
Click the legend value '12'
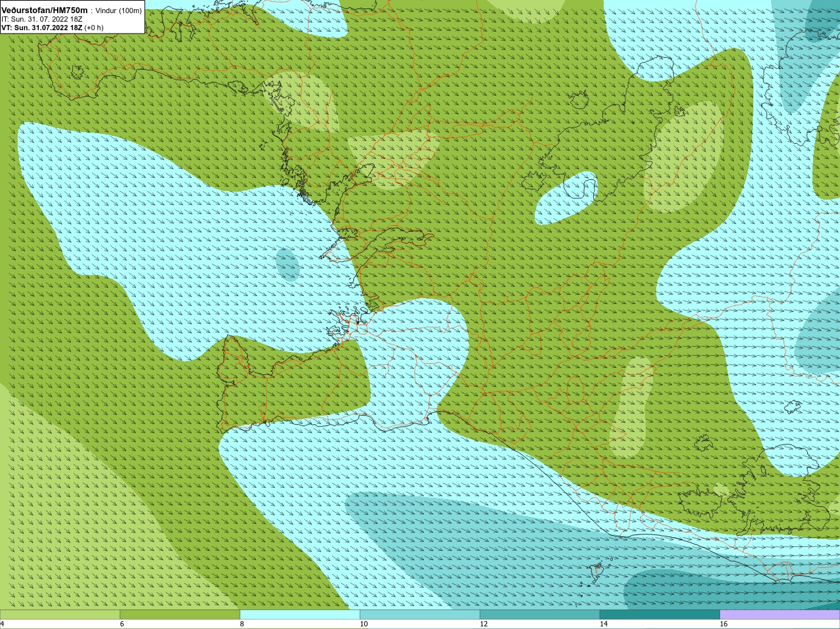pos(484,624)
